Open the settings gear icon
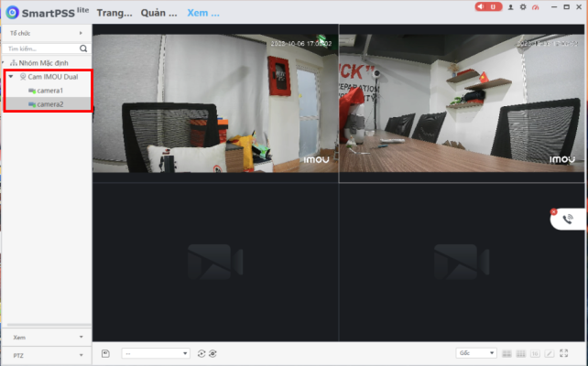This screenshot has width=588, height=366. (x=523, y=7)
